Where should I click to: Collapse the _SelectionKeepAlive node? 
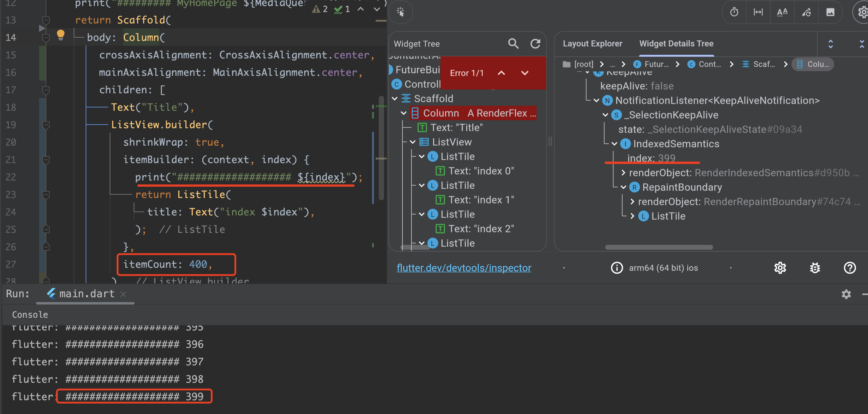pos(605,115)
